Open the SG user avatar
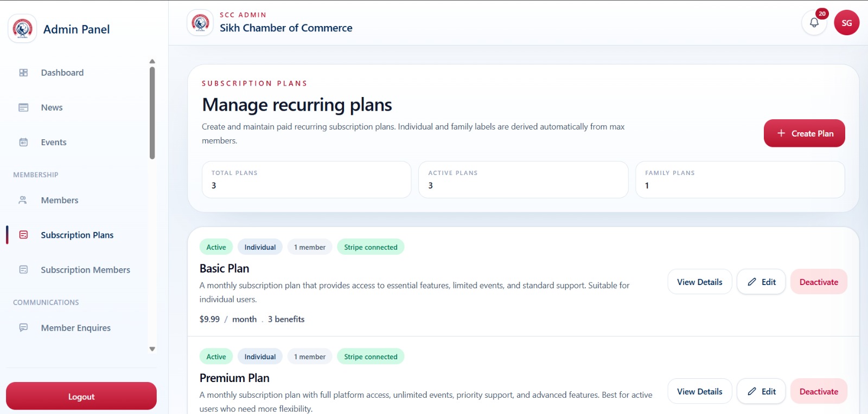 (847, 23)
